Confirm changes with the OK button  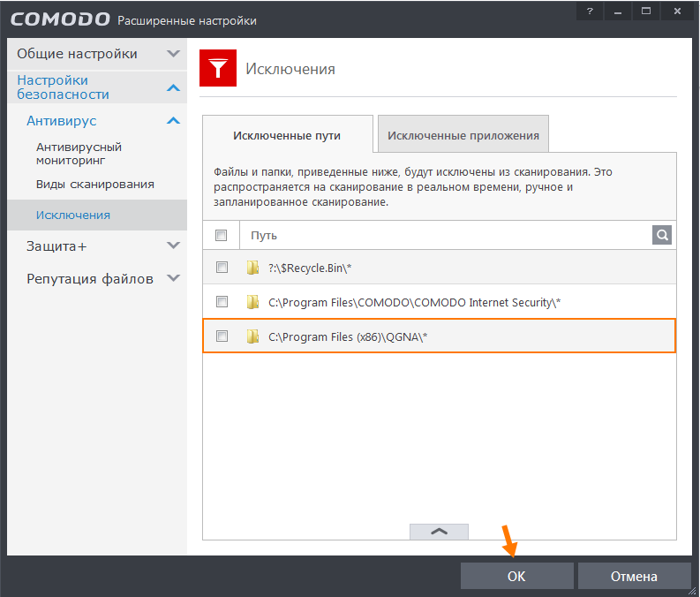[x=517, y=576]
